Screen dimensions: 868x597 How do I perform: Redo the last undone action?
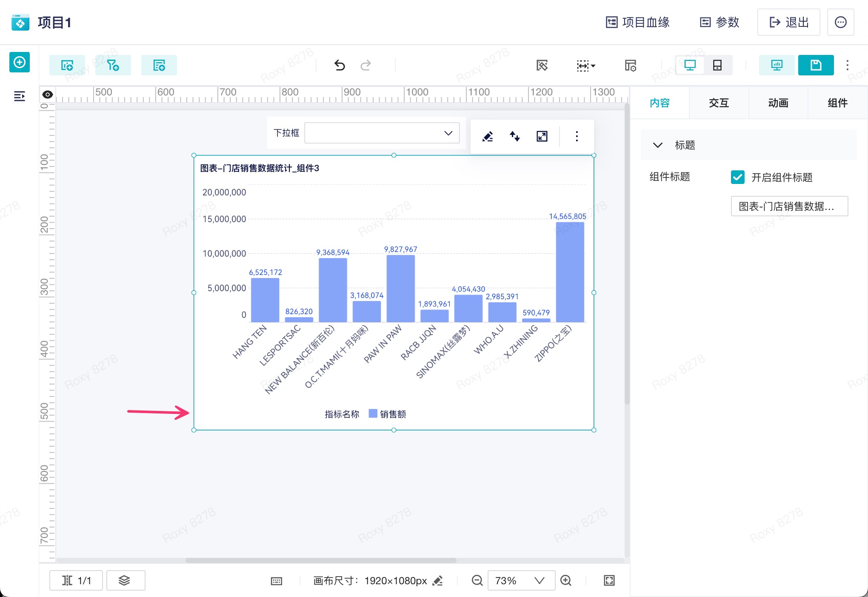[366, 65]
